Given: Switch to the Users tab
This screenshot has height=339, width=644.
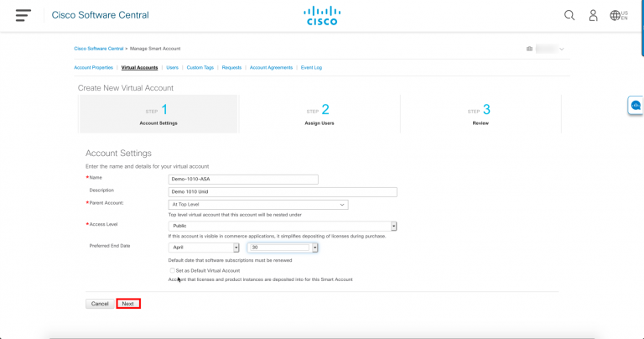Looking at the screenshot, I should [172, 67].
